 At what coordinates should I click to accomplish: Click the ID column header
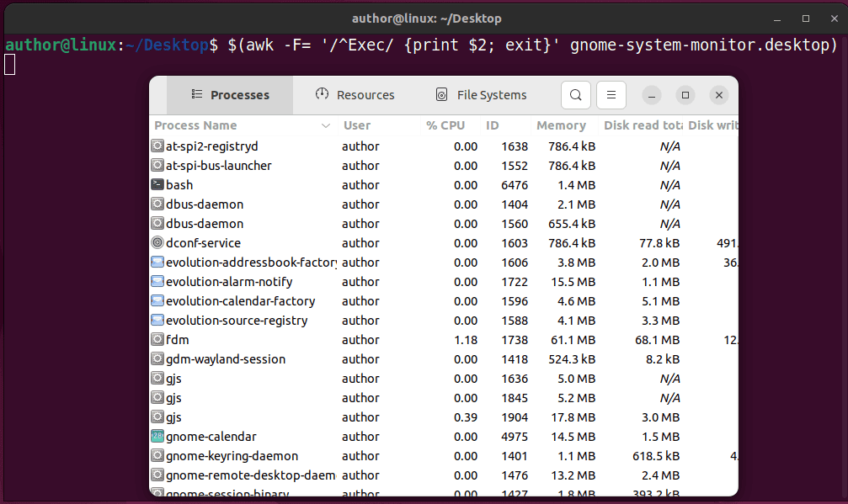pyautogui.click(x=492, y=125)
